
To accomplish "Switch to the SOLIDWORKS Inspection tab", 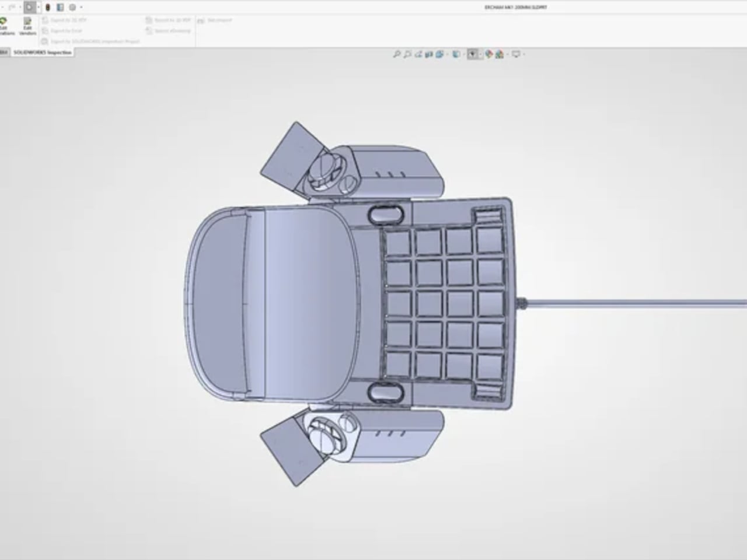I will [x=43, y=52].
